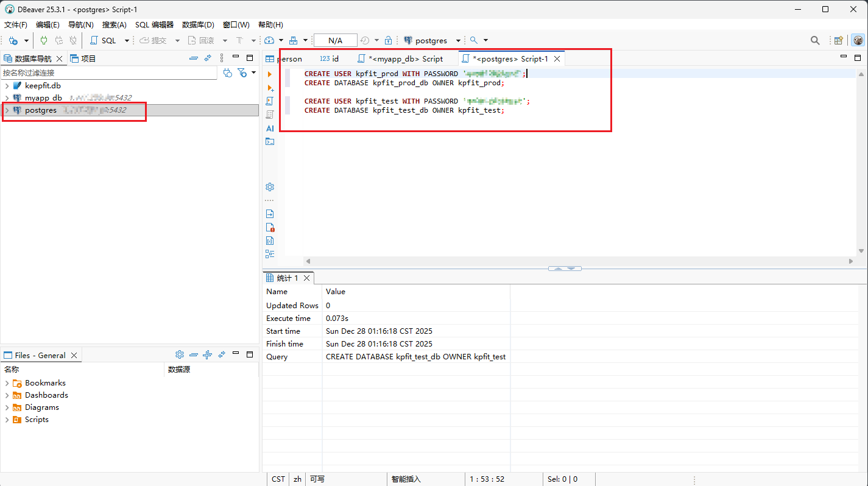This screenshot has height=486, width=868.
Task: Click the plus create-new icon in Files panel
Action: [207, 354]
